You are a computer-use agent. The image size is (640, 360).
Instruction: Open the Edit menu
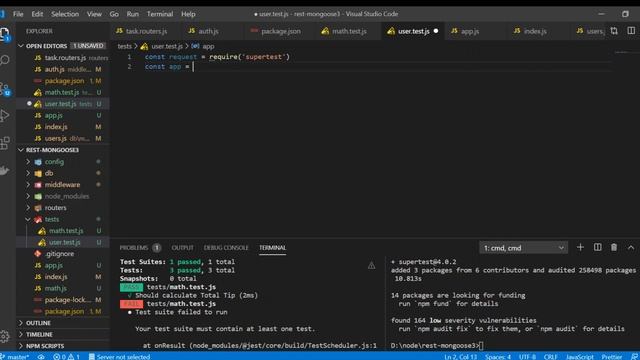[37, 14]
